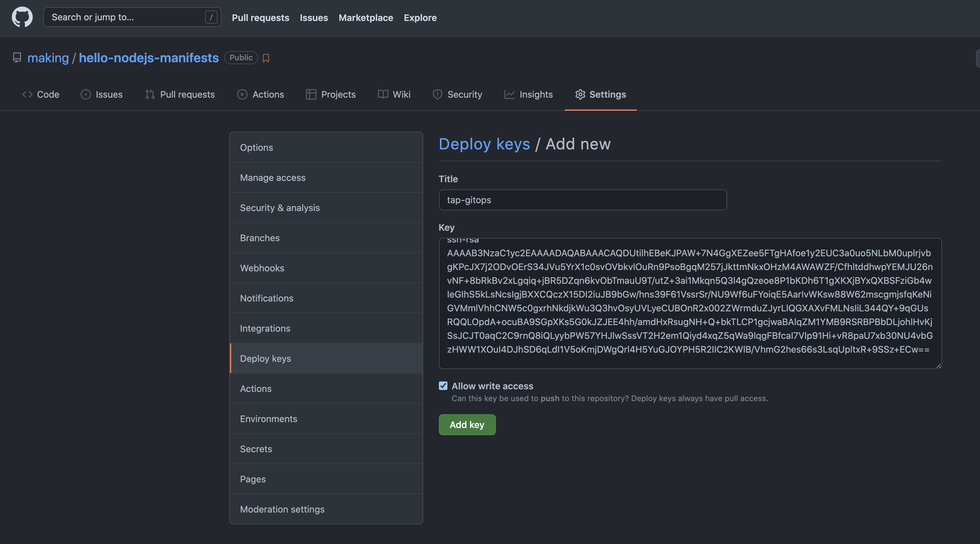
Task: Open hello-nodejs-manifests repository link
Action: click(149, 58)
